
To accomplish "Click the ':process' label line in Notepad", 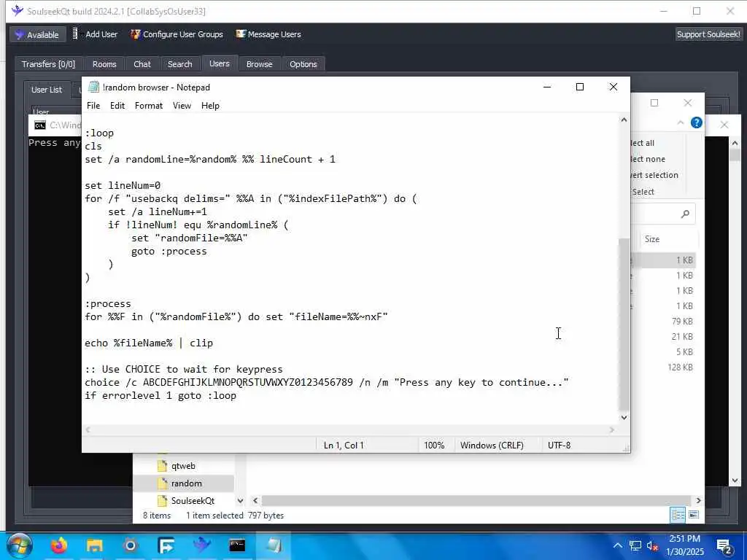I will point(108,304).
